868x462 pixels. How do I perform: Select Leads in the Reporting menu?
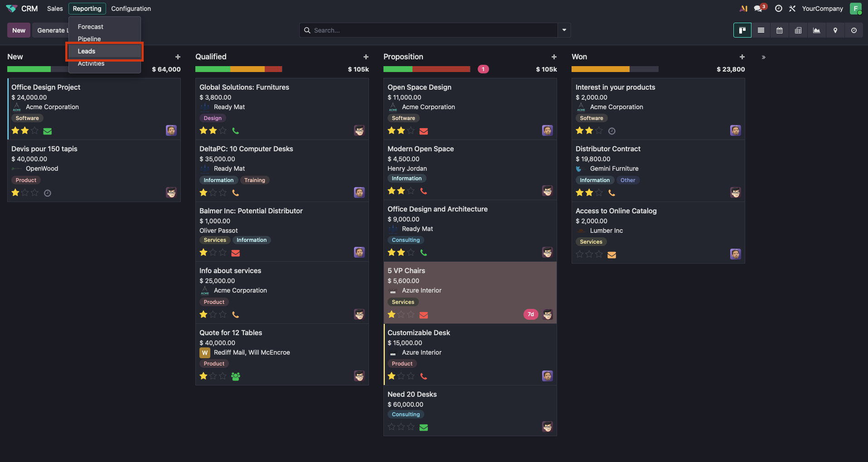pos(87,51)
